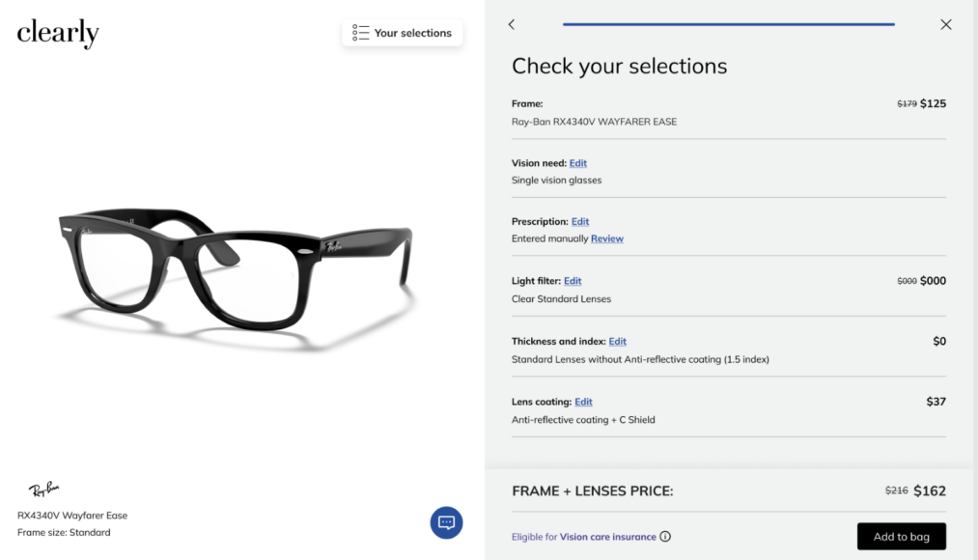978x560 pixels.
Task: Click the Clearly logo
Action: pyautogui.click(x=57, y=33)
